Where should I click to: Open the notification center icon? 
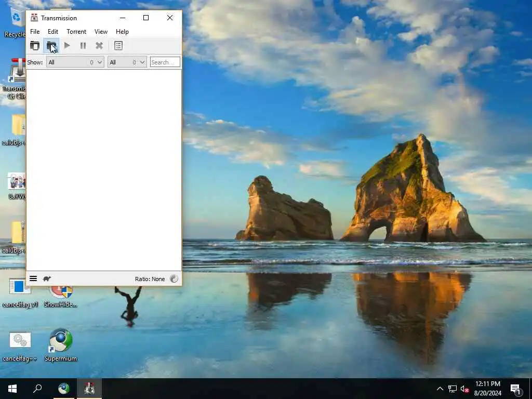pyautogui.click(x=516, y=389)
